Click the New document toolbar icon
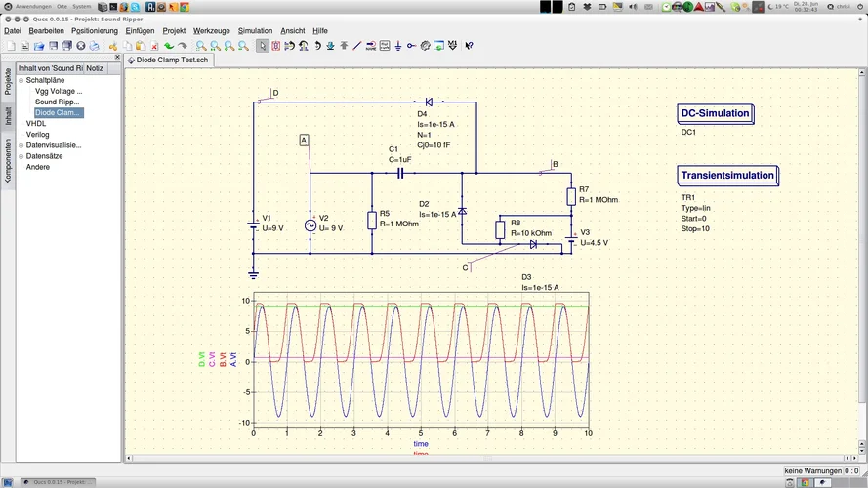The image size is (868, 488). pyautogui.click(x=11, y=46)
